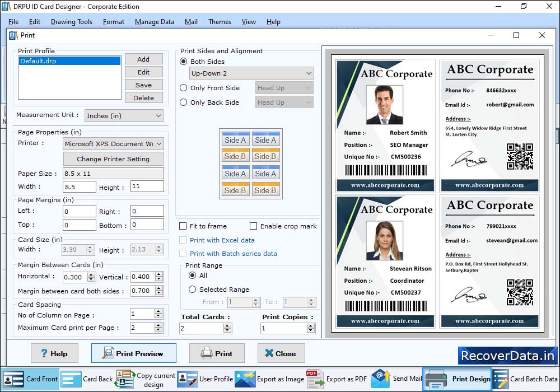
Task: Open the User Profile icon
Action: pos(187,379)
